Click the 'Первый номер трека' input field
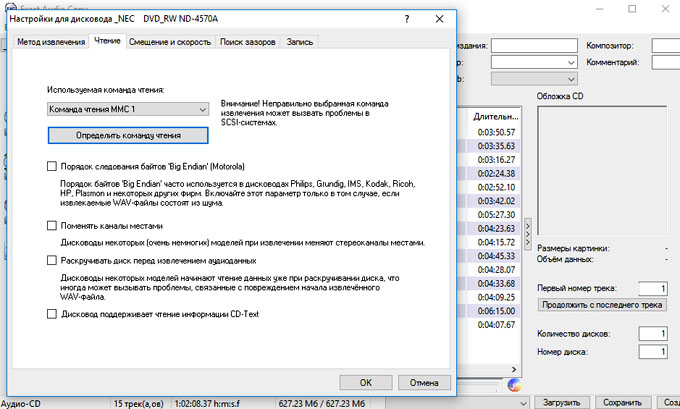Viewport: 680px width, 409px height. pyautogui.click(x=649, y=287)
